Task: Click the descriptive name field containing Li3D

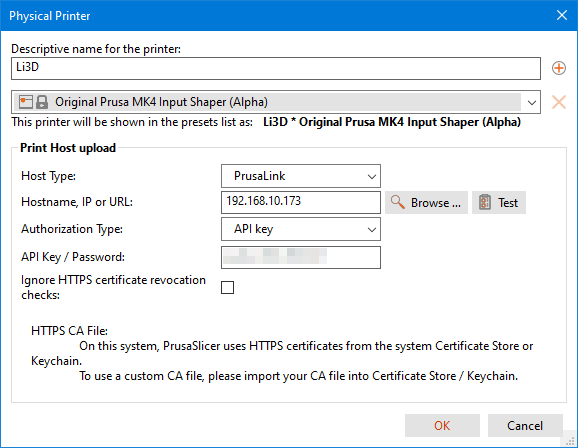Action: (276, 68)
